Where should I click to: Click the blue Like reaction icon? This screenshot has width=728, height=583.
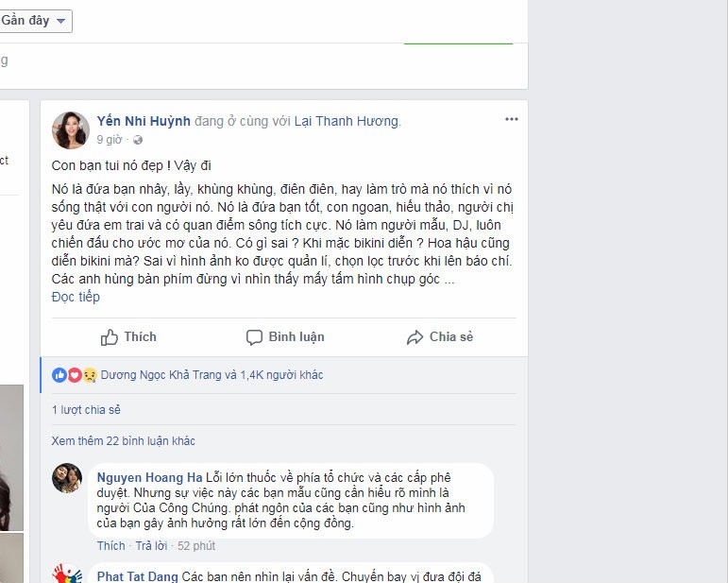coord(59,375)
